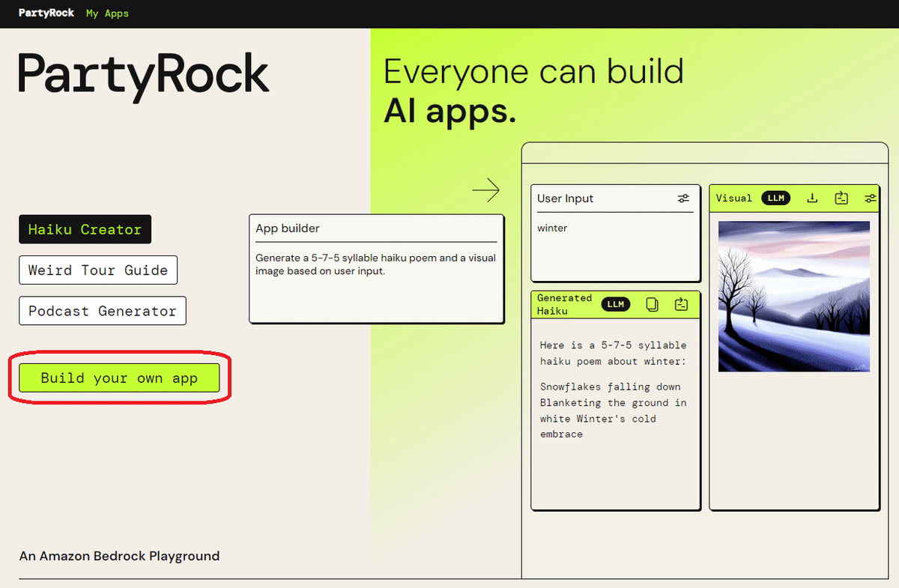Viewport: 899px width, 588px height.
Task: Select the Haiku Creator example
Action: tap(85, 229)
